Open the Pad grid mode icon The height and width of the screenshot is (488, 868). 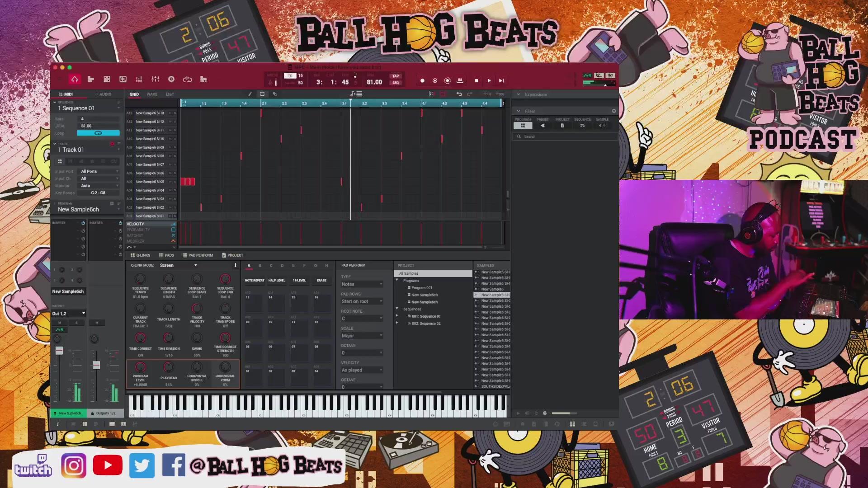point(107,80)
